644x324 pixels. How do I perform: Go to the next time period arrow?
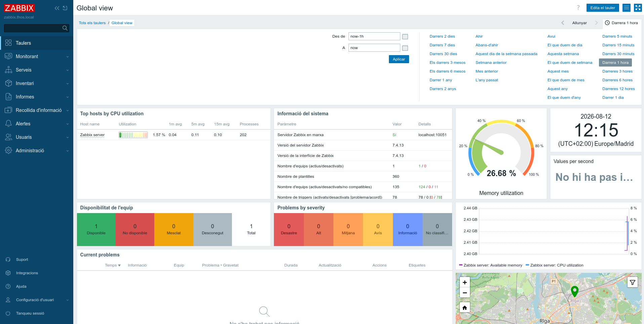597,23
